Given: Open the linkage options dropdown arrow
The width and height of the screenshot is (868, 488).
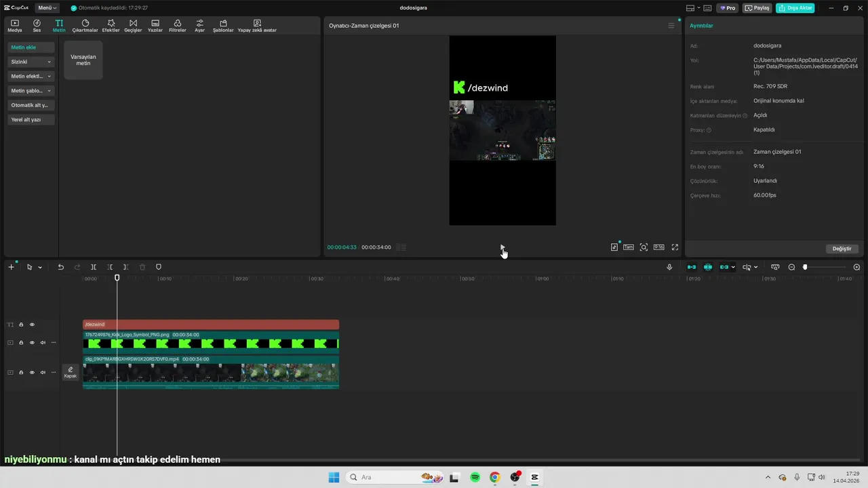Looking at the screenshot, I should [733, 267].
